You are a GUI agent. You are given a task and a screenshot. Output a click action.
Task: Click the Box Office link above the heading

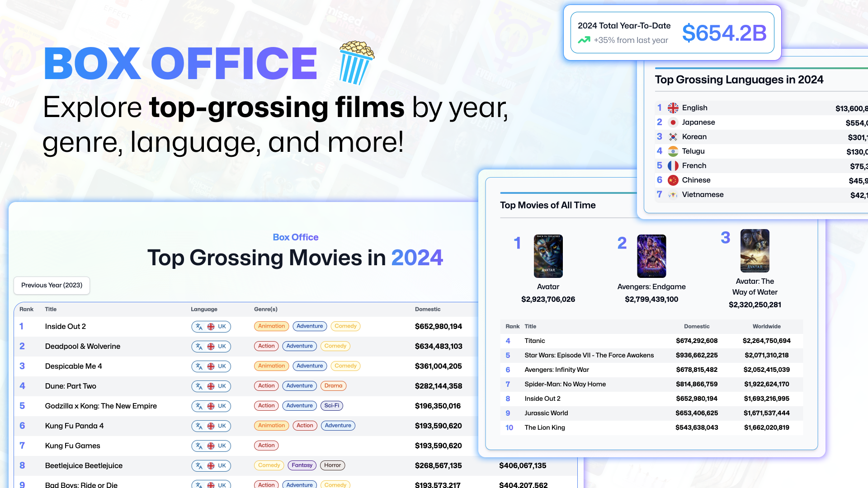click(x=295, y=237)
